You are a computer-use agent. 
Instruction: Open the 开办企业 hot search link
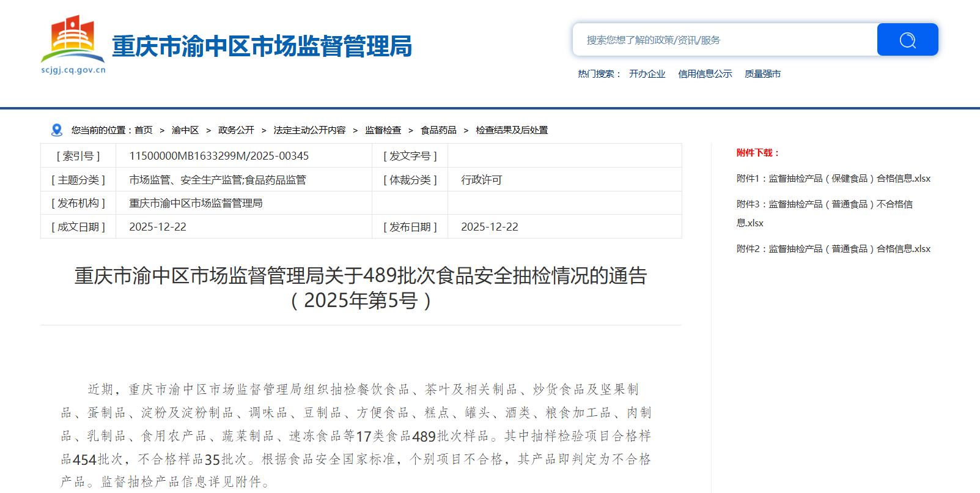click(647, 73)
